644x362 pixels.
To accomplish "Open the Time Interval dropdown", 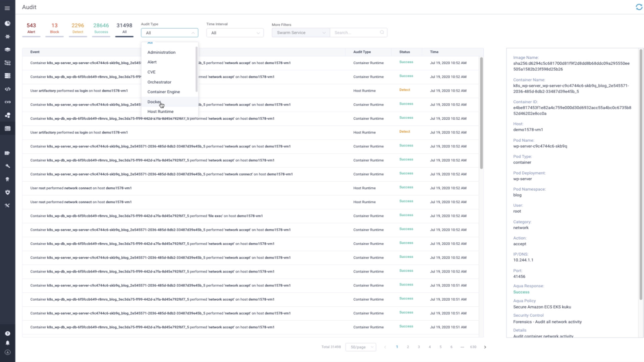I will (235, 33).
